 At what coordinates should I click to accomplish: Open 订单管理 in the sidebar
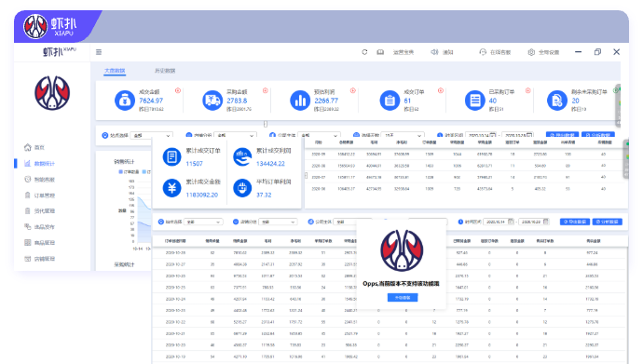pyautogui.click(x=40, y=195)
